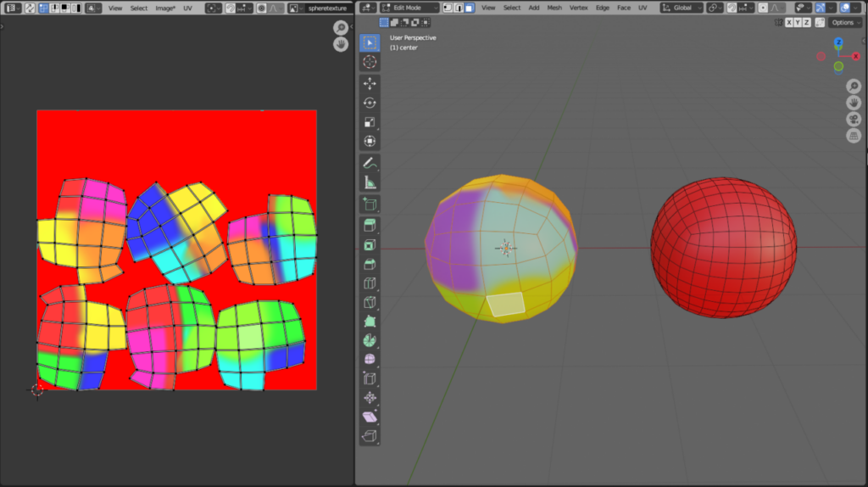The height and width of the screenshot is (487, 868).
Task: Activate the Cursor tool in 3D viewport
Action: tap(370, 62)
